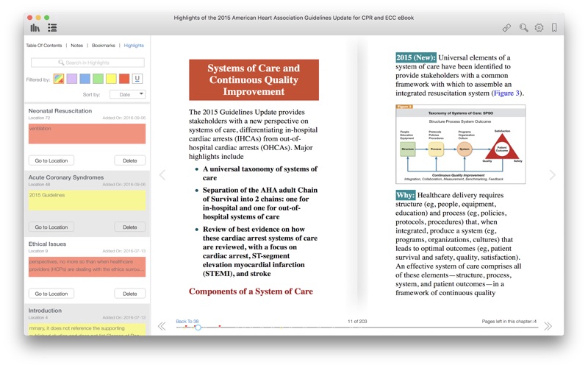This screenshot has height=368, width=588.
Task: Switch to Table Of Contents tab
Action: [44, 46]
